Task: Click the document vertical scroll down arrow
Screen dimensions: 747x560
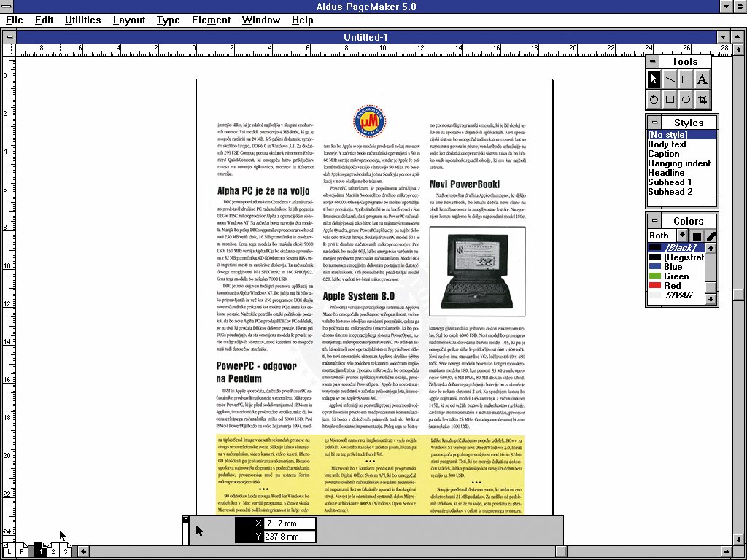Action: [x=738, y=540]
